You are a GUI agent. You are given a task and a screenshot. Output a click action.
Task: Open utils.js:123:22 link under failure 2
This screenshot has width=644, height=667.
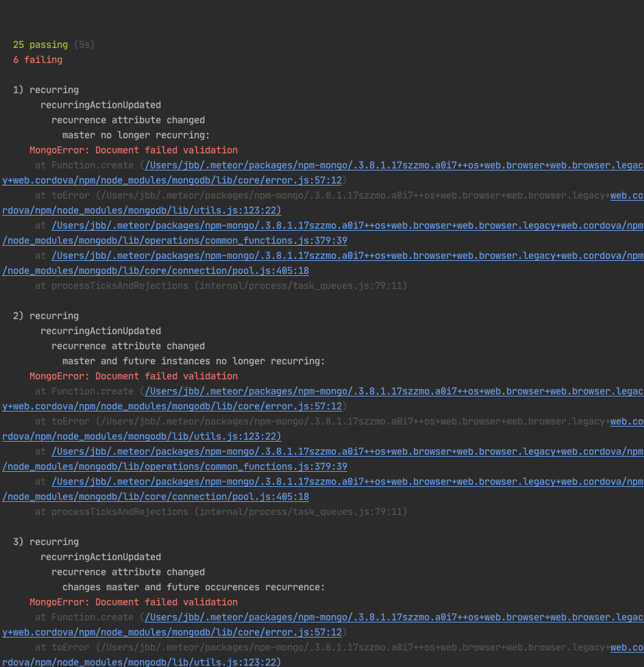coord(142,436)
